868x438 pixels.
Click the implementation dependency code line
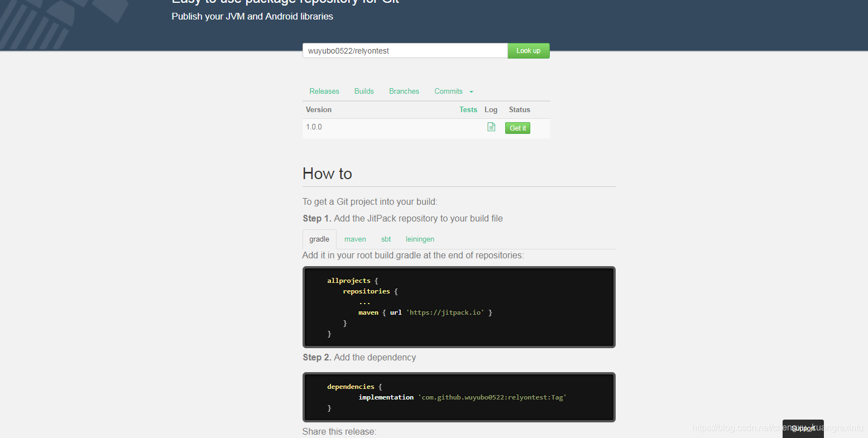[462, 397]
